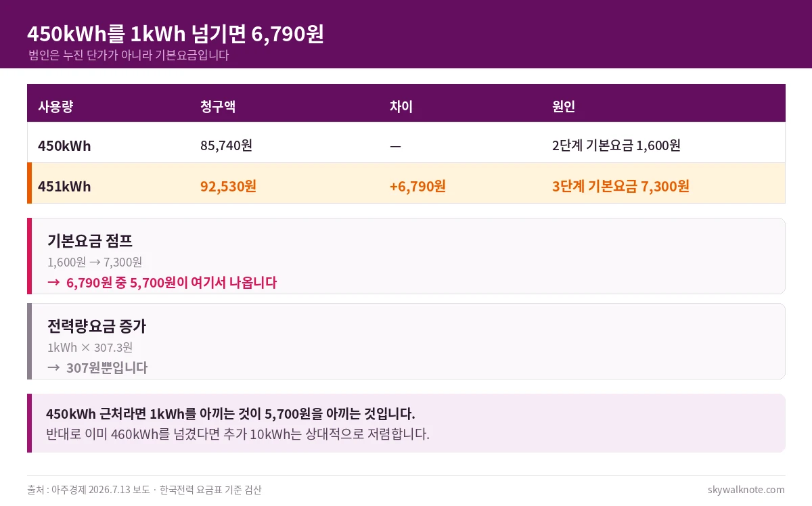This screenshot has height=506, width=812.
Task: Click '3단계 기본요금 7,300원' cell
Action: click(x=621, y=186)
